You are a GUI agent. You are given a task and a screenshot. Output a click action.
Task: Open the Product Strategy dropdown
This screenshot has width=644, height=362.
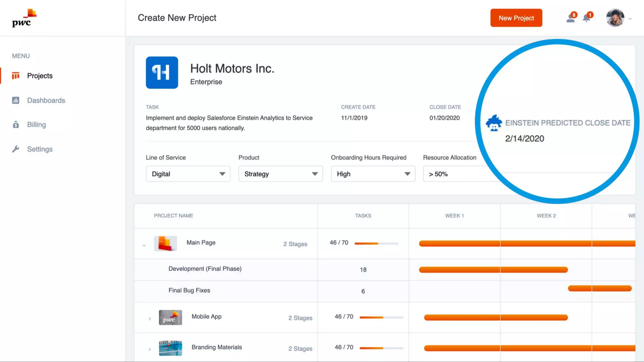(x=280, y=174)
